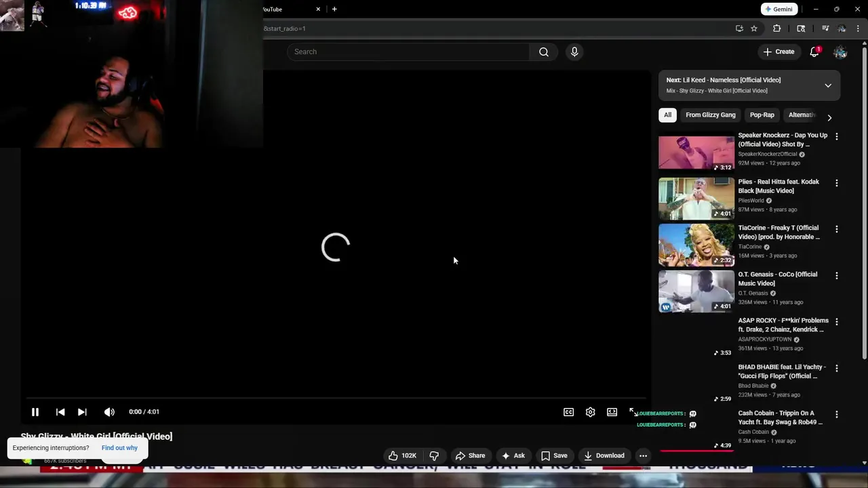This screenshot has width=868, height=488.
Task: Mute the player with the speaker icon
Action: pos(109,411)
